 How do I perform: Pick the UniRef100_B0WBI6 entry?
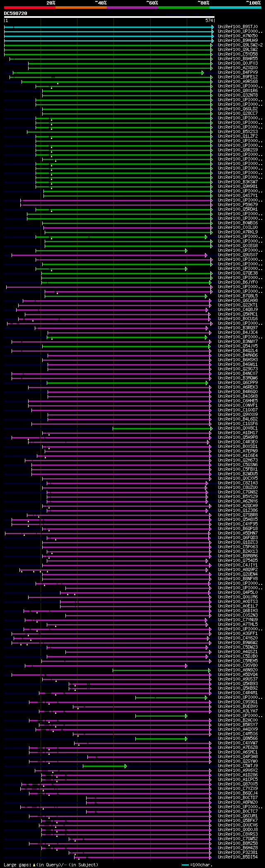pos(238,223)
